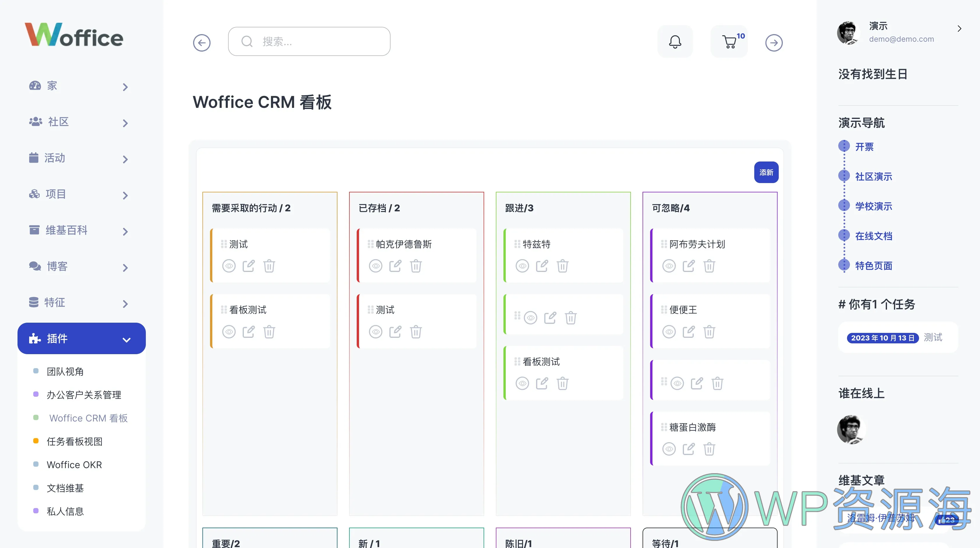Screen dimensions: 980x548
Task: Edit the 阿布劳夫计划 card
Action: (x=689, y=266)
